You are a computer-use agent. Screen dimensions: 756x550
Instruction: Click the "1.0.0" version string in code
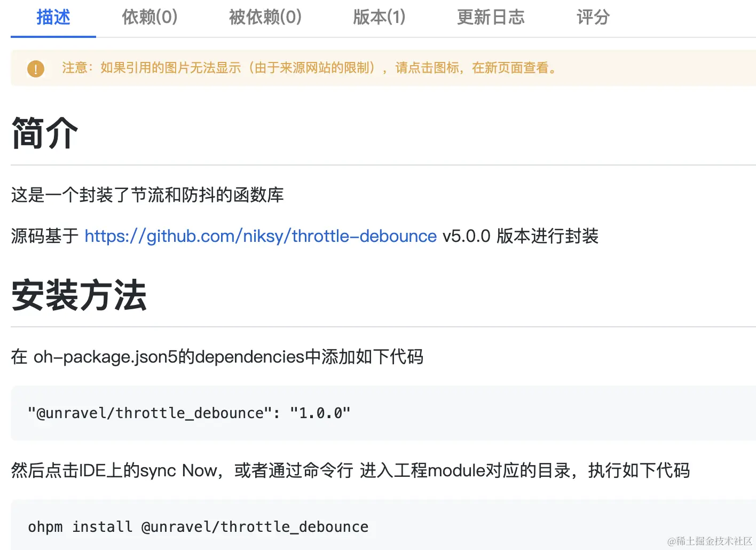point(320,413)
